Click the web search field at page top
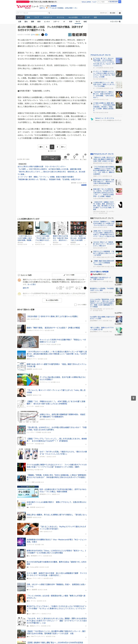Screen dimensions: 138x644 pos(103,2)
